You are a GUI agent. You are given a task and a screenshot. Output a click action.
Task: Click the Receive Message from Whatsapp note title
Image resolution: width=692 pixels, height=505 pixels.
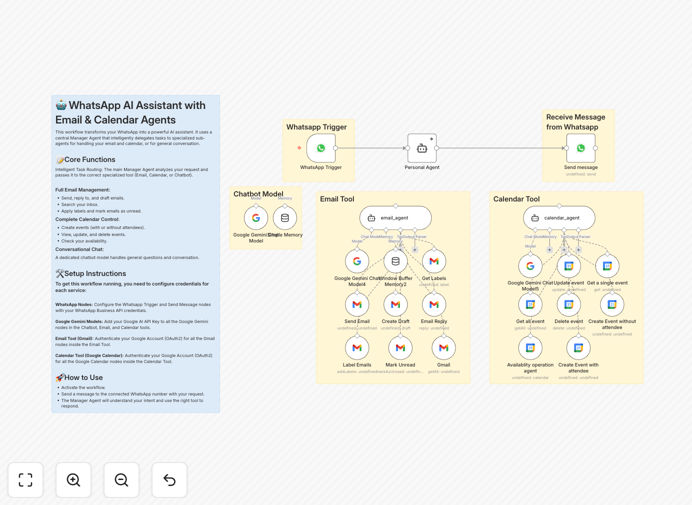coord(575,122)
